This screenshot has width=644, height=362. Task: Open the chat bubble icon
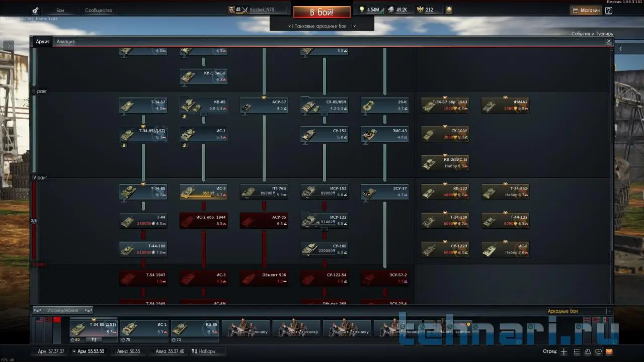pyautogui.click(x=598, y=351)
